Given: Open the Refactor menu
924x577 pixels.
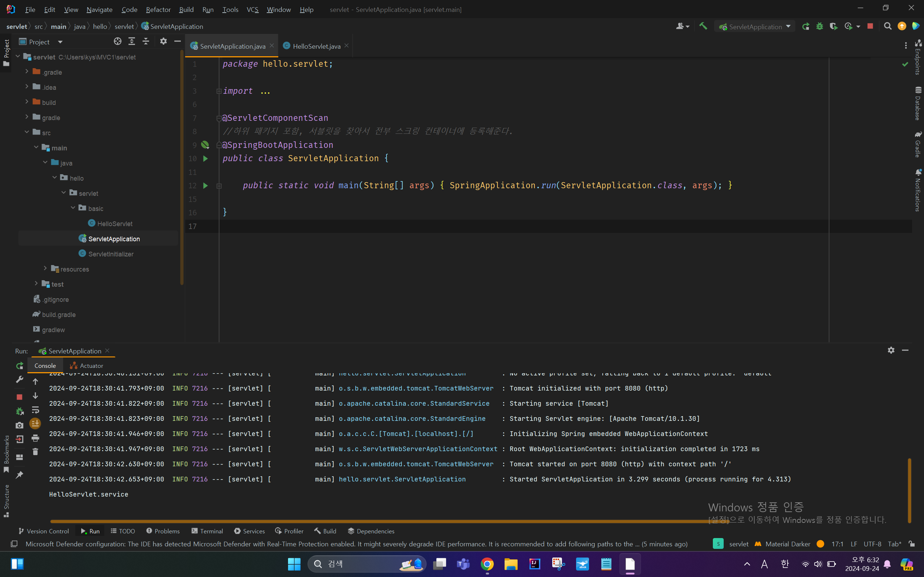Looking at the screenshot, I should pyautogui.click(x=158, y=9).
